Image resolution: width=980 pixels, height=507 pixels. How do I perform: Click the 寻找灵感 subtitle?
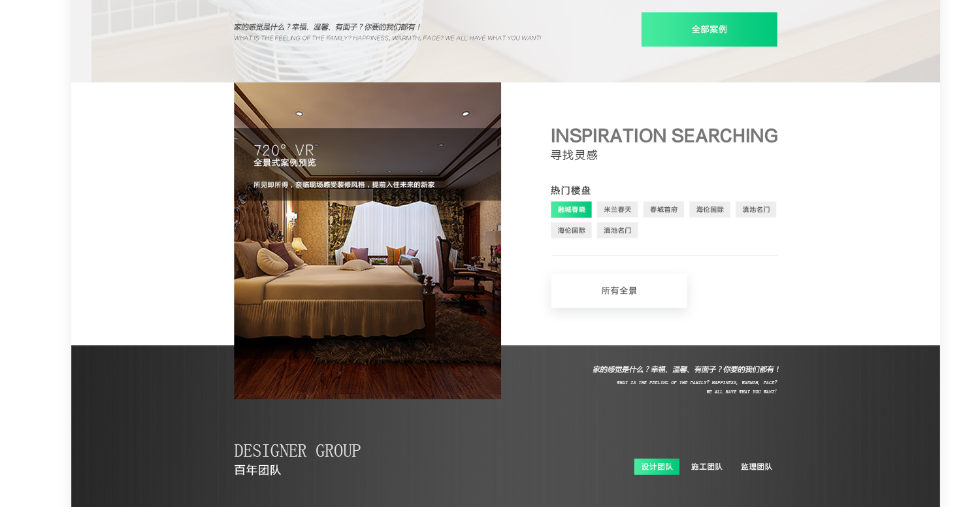tap(574, 155)
